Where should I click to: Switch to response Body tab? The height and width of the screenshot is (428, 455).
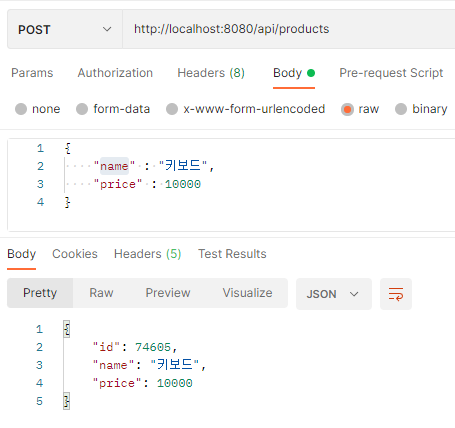point(21,254)
